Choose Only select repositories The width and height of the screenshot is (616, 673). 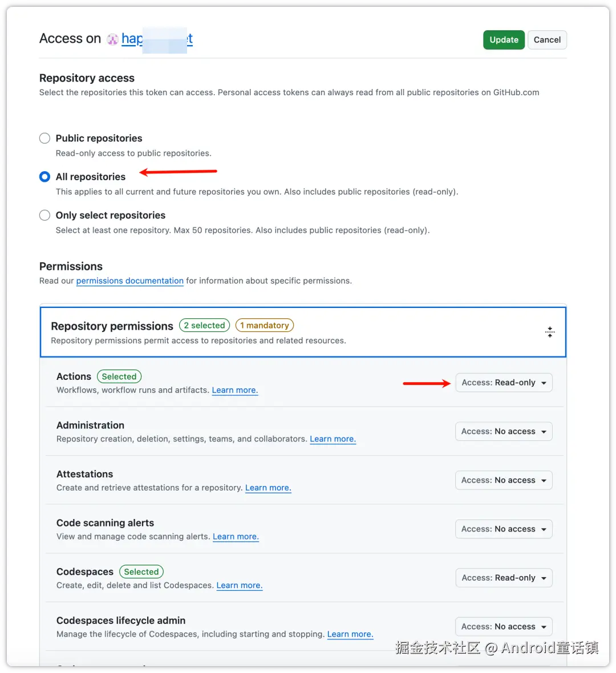pyautogui.click(x=44, y=215)
